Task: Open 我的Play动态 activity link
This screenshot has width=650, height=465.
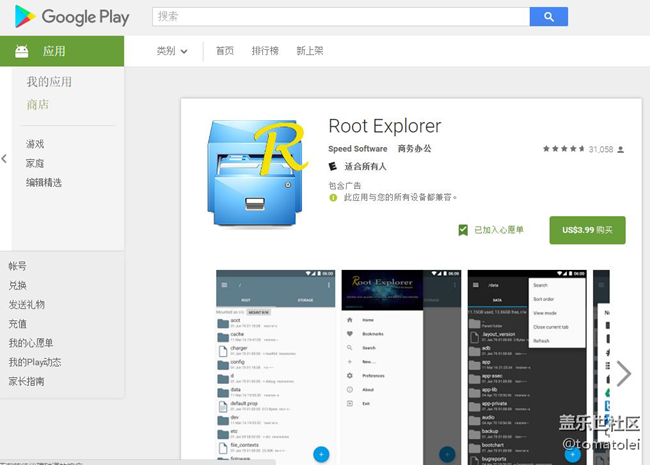Action: [35, 362]
